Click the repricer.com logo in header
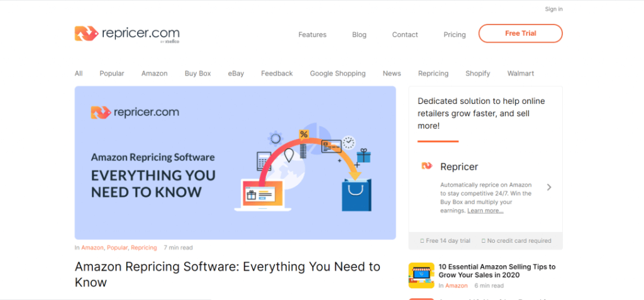 127,34
